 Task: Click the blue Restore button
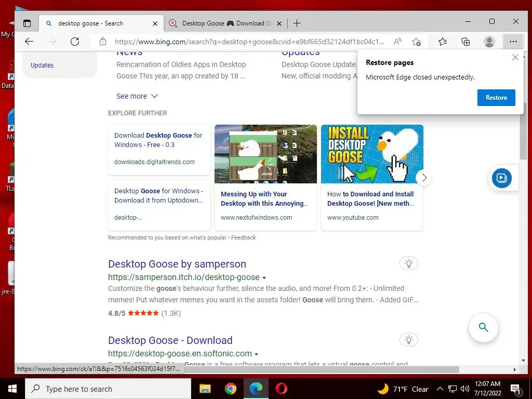coord(496,97)
